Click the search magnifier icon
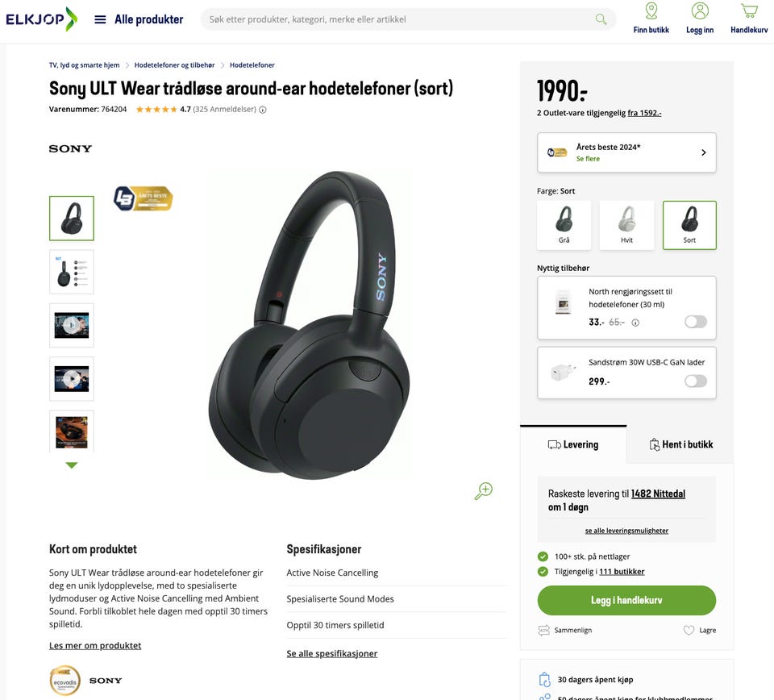The image size is (774, 700). [601, 19]
